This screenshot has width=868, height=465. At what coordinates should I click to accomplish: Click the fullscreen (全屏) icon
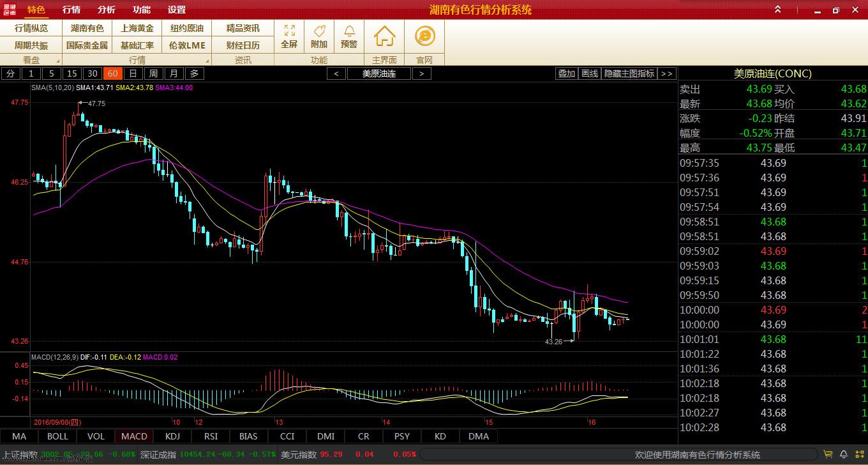pos(289,30)
